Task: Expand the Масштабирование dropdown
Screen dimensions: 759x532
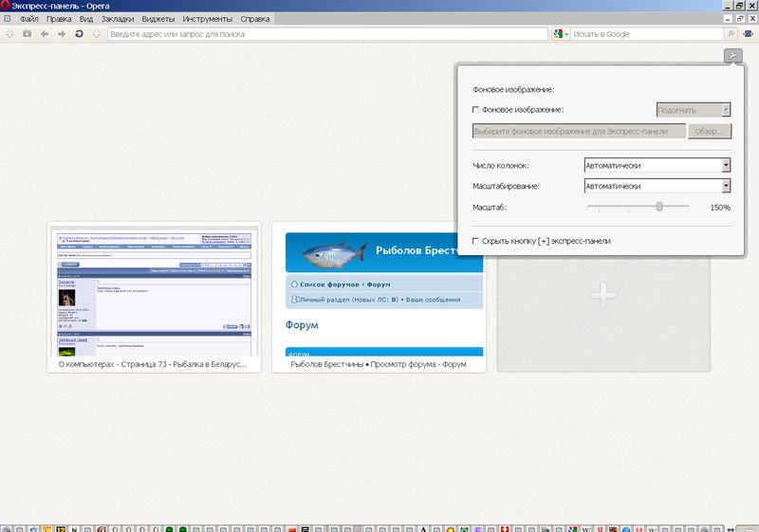Action: point(725,186)
